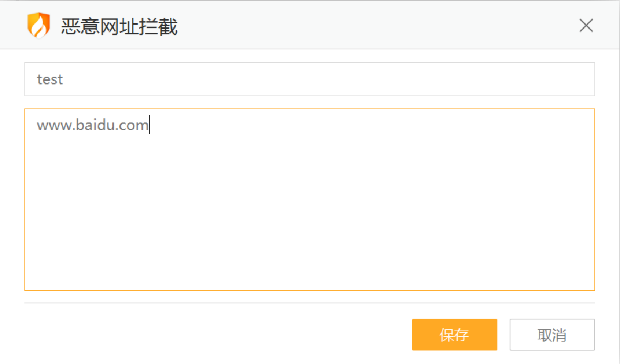Click the 取消 button

(552, 335)
